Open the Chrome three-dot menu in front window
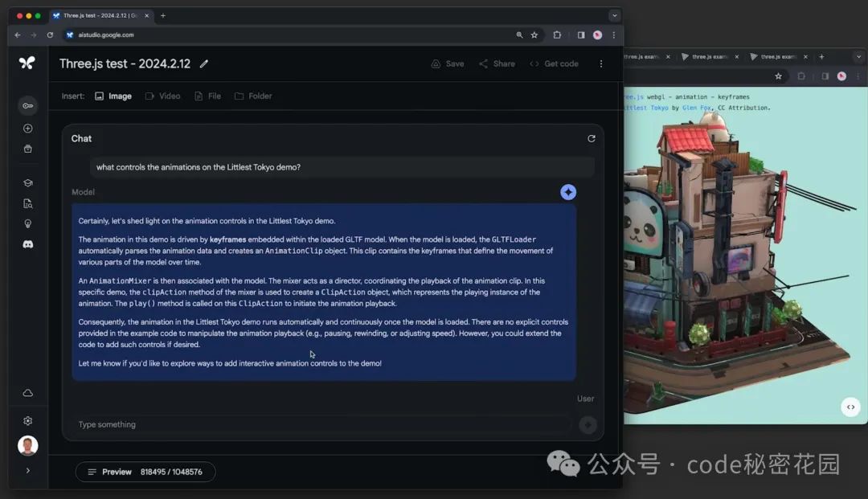 click(614, 35)
